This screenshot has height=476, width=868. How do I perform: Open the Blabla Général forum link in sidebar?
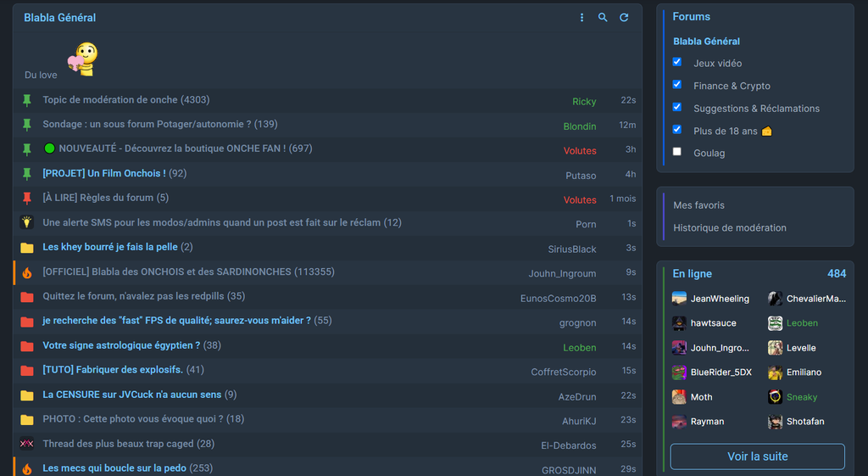click(706, 41)
